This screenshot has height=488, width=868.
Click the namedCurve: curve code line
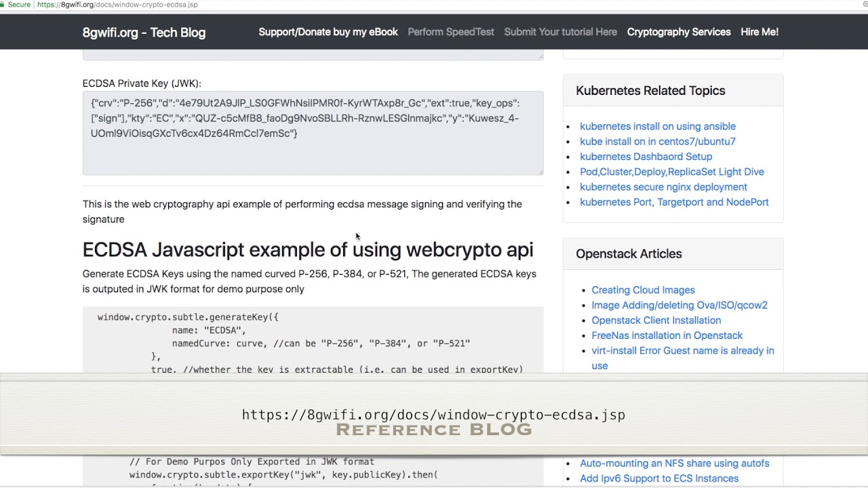point(321,344)
